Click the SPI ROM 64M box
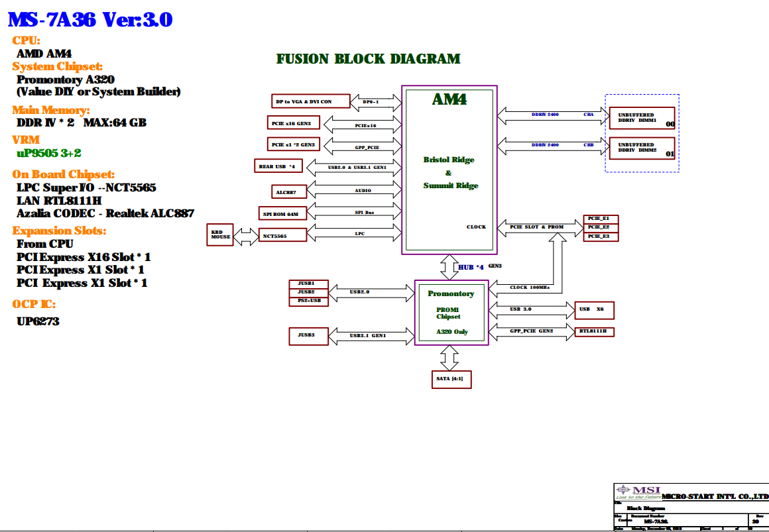 click(282, 213)
